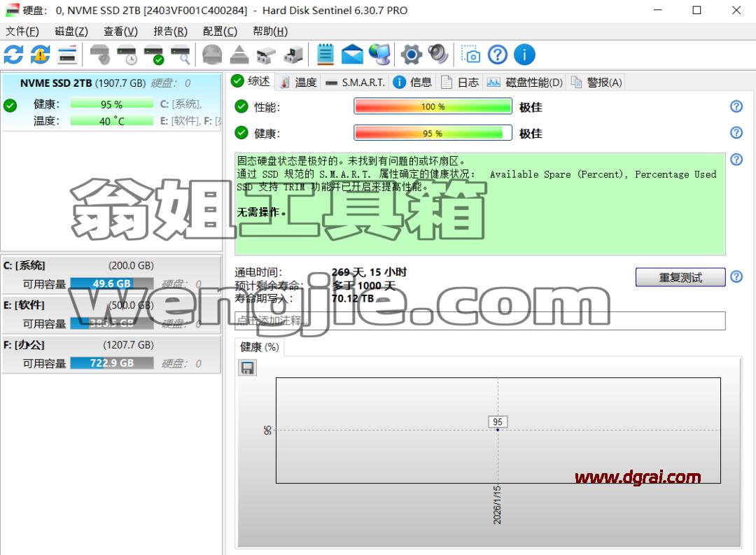Screen dimensions: 756x555
Task: Click 无需操作。 text in status box
Action: (261, 212)
